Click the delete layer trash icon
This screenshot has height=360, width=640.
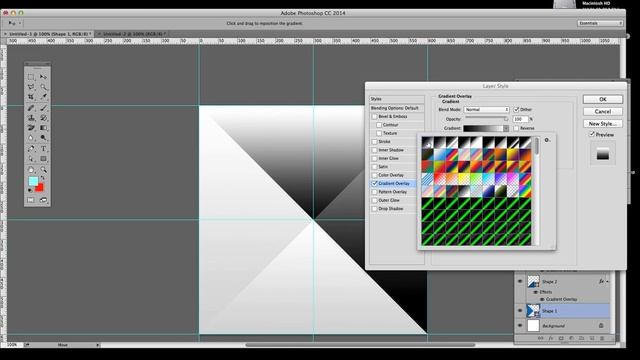click(602, 338)
